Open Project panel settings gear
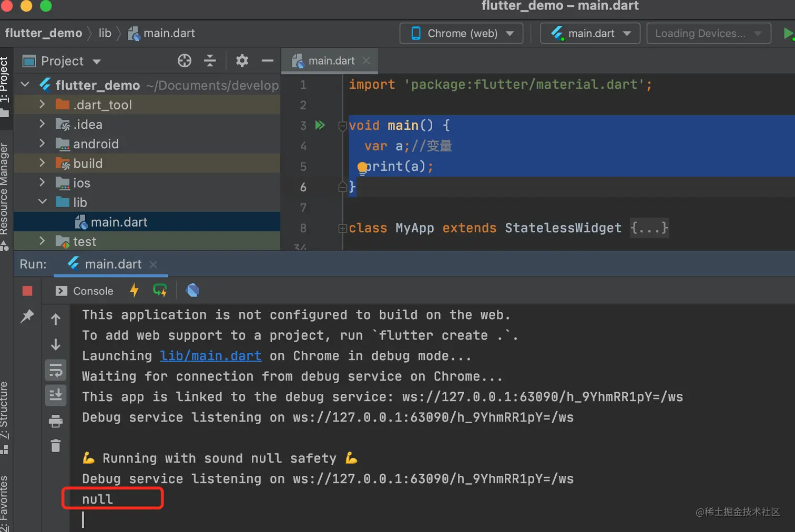The height and width of the screenshot is (532, 795). 242,61
